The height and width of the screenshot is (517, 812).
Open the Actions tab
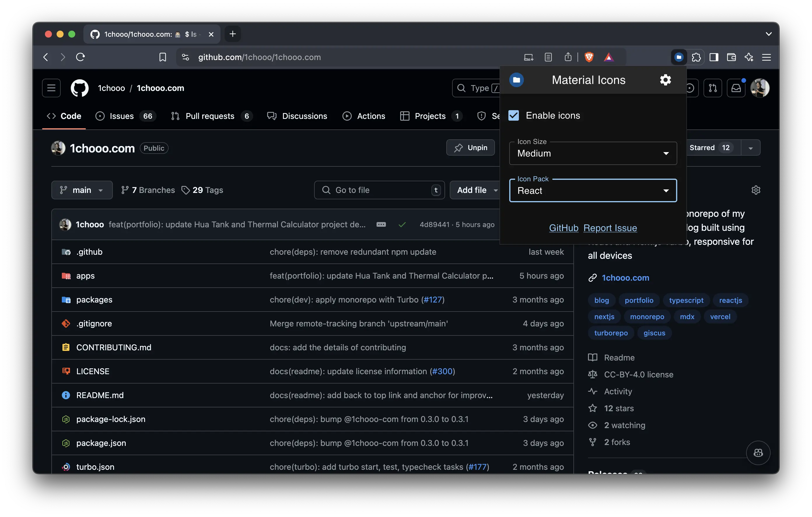pyautogui.click(x=363, y=116)
